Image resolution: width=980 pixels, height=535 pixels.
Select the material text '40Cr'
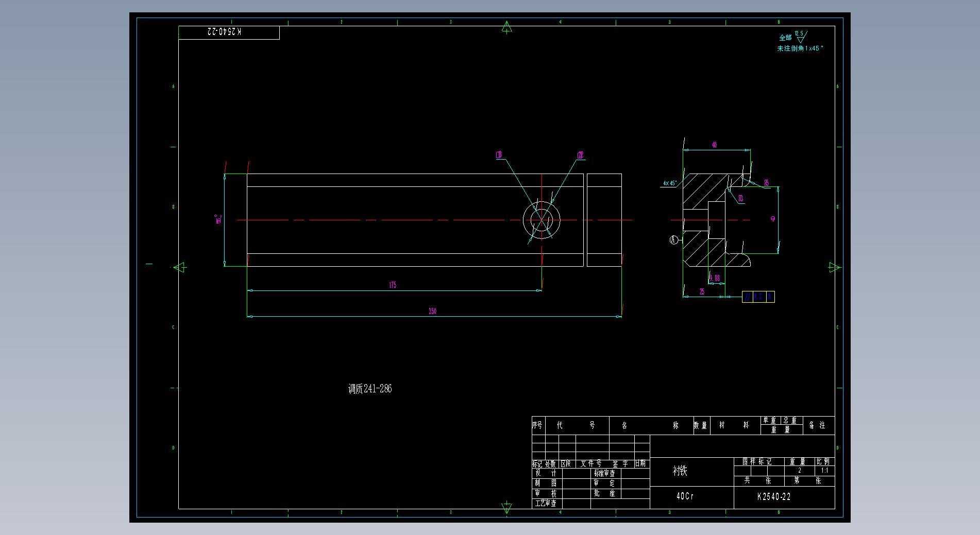tap(685, 496)
